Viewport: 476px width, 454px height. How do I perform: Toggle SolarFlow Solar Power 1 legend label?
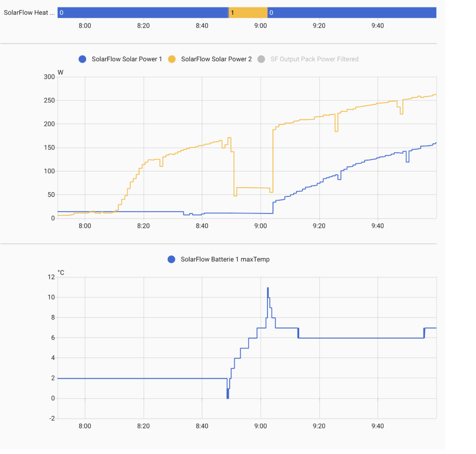coord(127,59)
